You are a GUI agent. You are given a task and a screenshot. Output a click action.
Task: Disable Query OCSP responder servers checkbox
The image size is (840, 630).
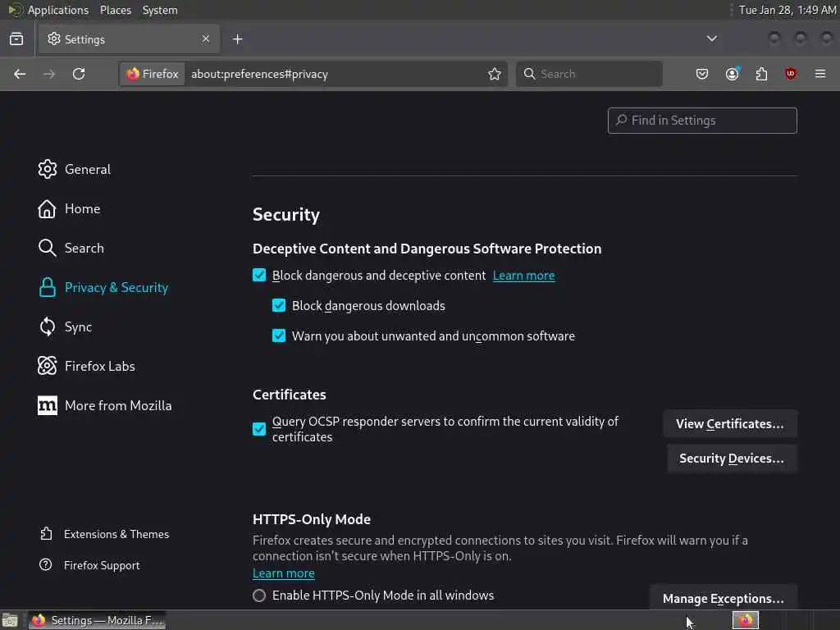point(259,429)
